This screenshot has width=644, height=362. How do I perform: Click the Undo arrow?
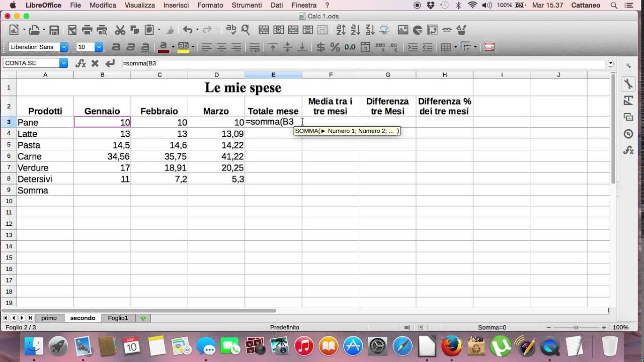point(187,30)
